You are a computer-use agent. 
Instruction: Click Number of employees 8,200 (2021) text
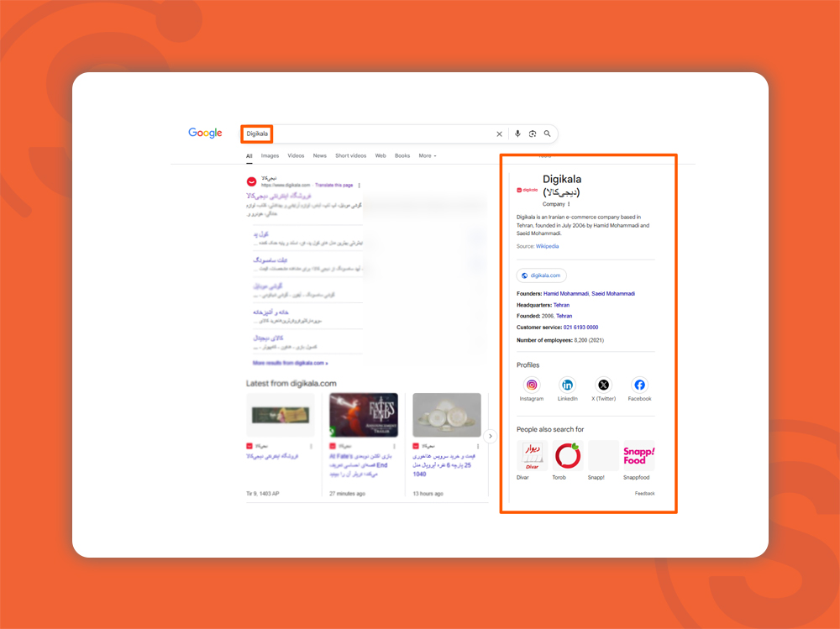point(559,340)
